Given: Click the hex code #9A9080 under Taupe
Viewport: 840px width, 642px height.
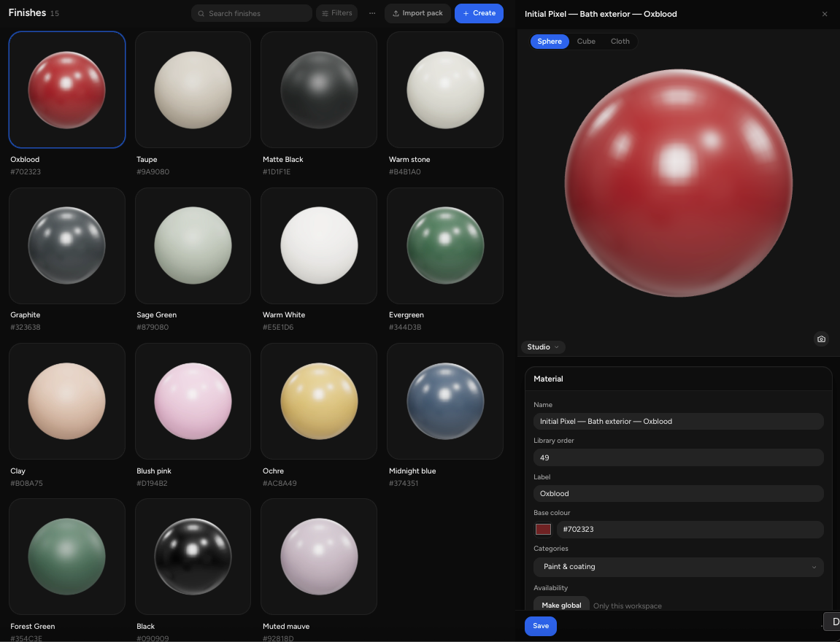Looking at the screenshot, I should (153, 172).
